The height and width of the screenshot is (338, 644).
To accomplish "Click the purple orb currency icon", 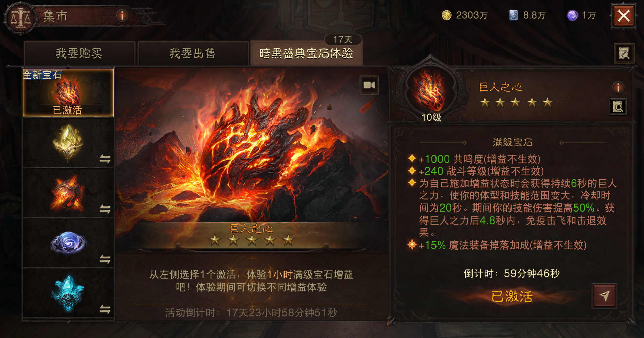I will (x=572, y=15).
